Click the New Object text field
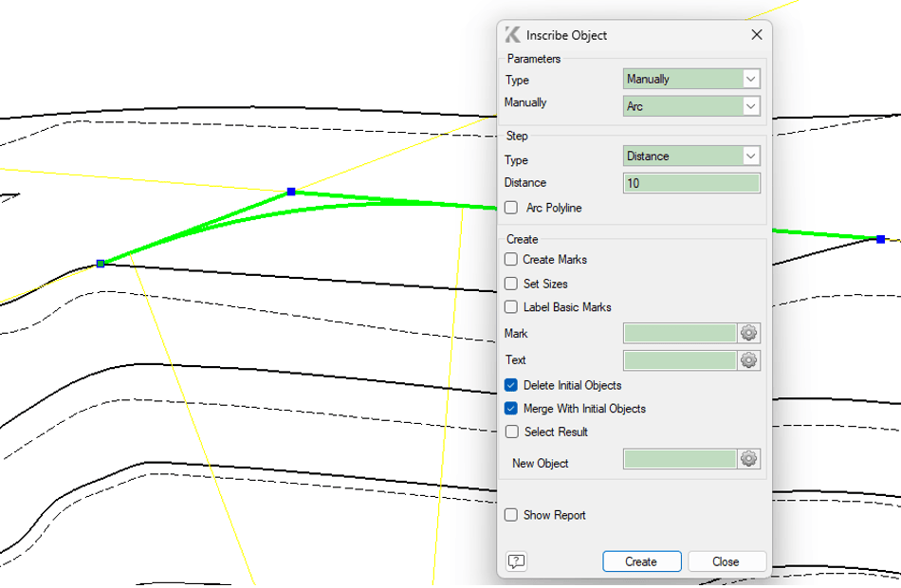Image resolution: width=901 pixels, height=588 pixels. pyautogui.click(x=679, y=459)
